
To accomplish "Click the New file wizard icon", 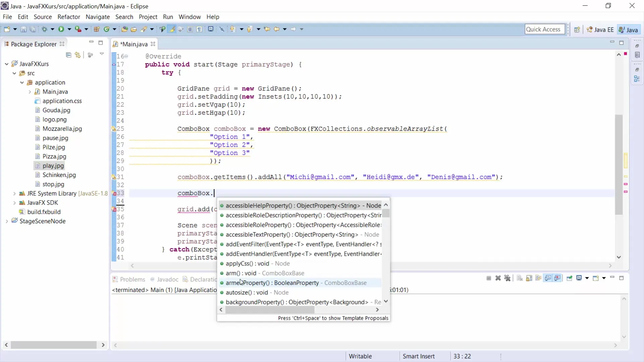I will point(7,29).
